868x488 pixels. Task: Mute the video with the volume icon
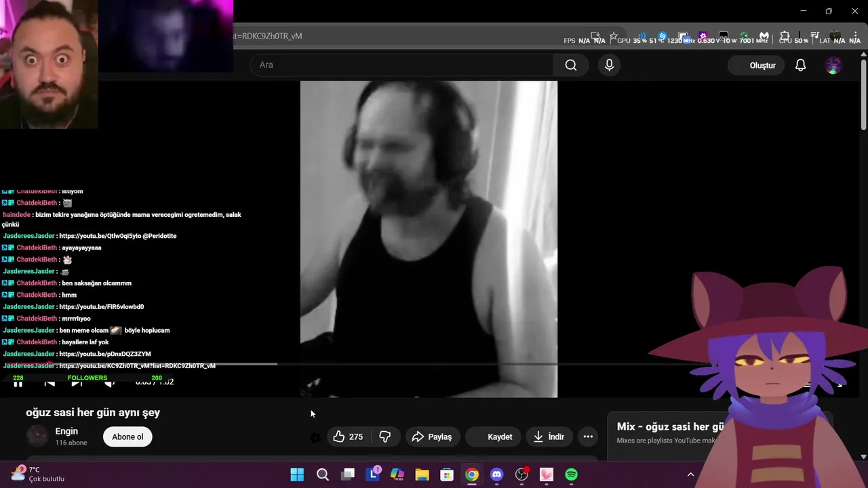(109, 384)
